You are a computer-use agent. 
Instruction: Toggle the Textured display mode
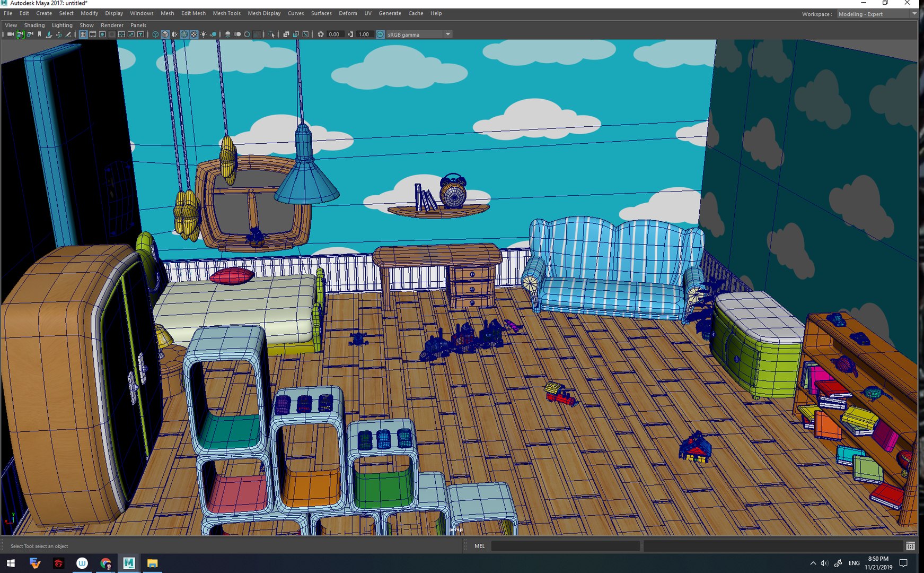coord(193,34)
